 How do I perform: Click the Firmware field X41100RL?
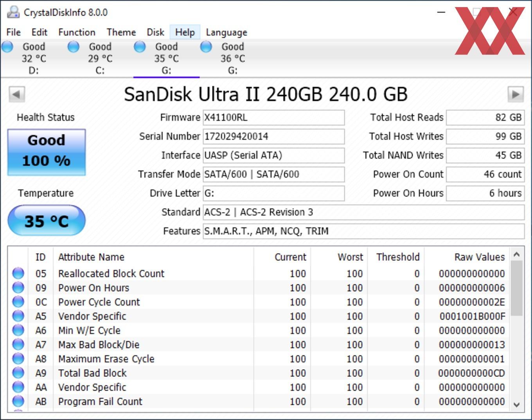point(273,117)
